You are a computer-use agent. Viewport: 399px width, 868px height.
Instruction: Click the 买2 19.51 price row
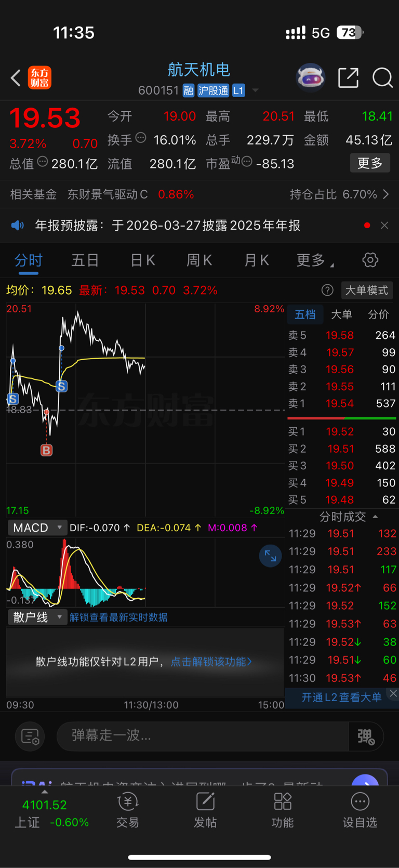[x=342, y=449]
